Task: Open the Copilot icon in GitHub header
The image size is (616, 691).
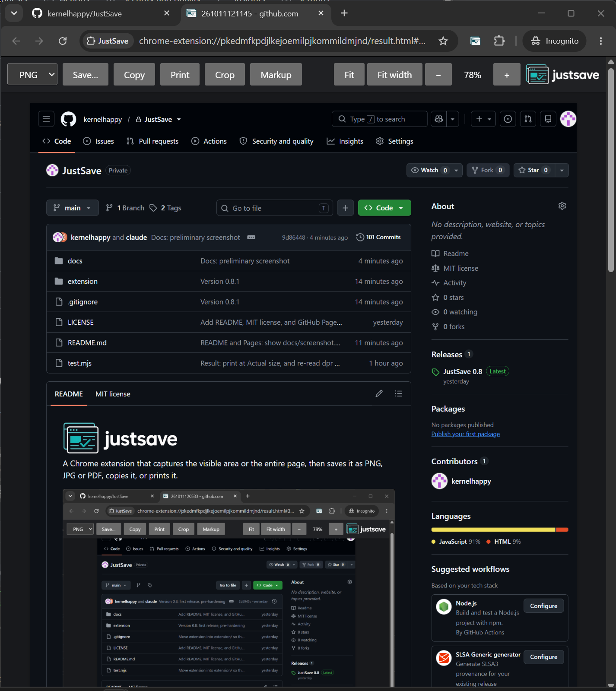Action: pyautogui.click(x=439, y=119)
